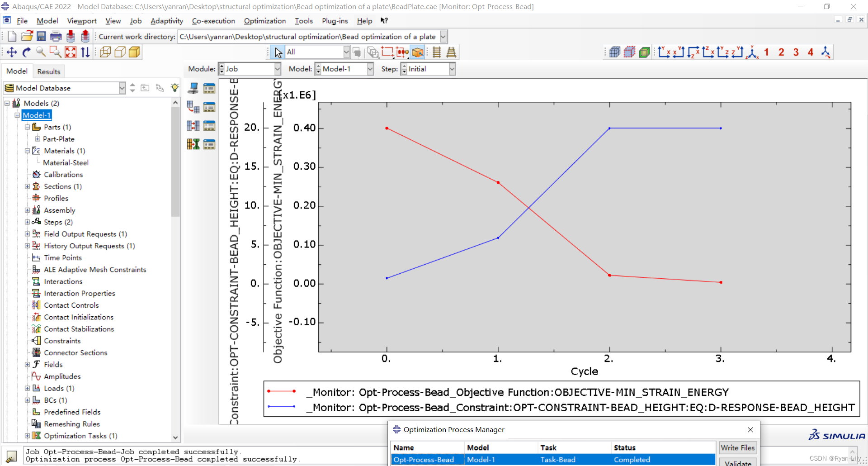Open the Step dropdown showing Initial

pyautogui.click(x=452, y=69)
